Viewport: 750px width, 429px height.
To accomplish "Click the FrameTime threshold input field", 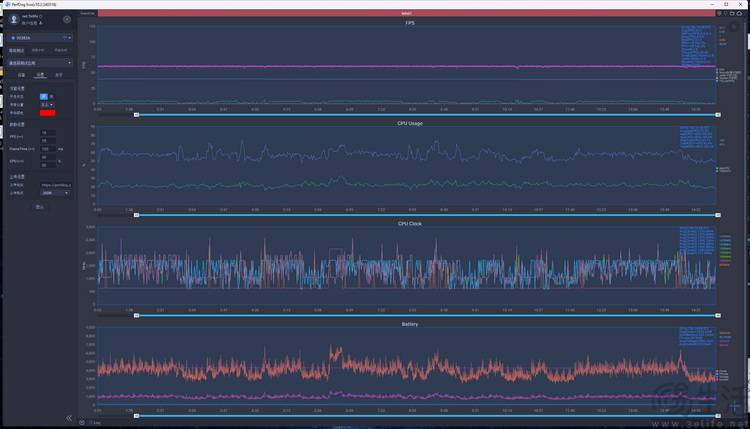I will coord(48,149).
